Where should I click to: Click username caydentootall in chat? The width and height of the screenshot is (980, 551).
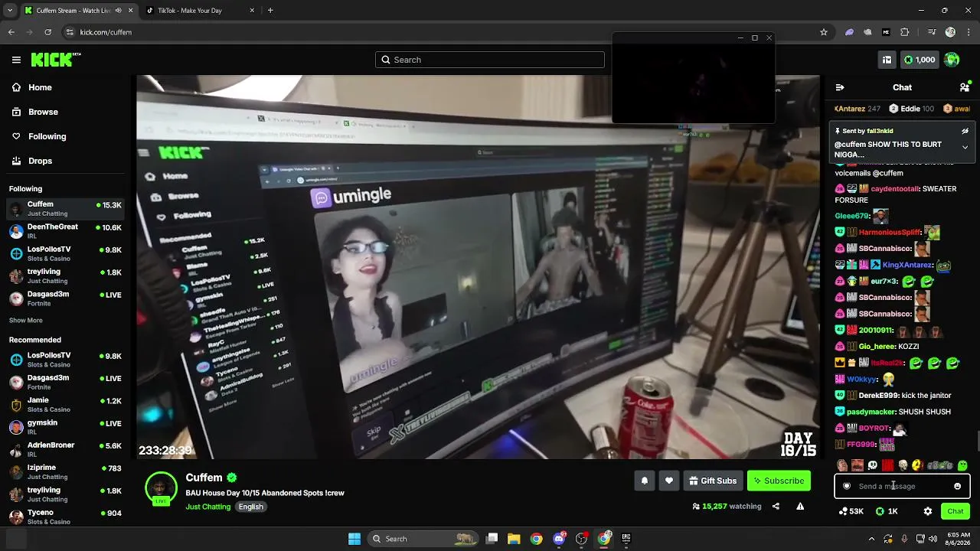(895, 189)
